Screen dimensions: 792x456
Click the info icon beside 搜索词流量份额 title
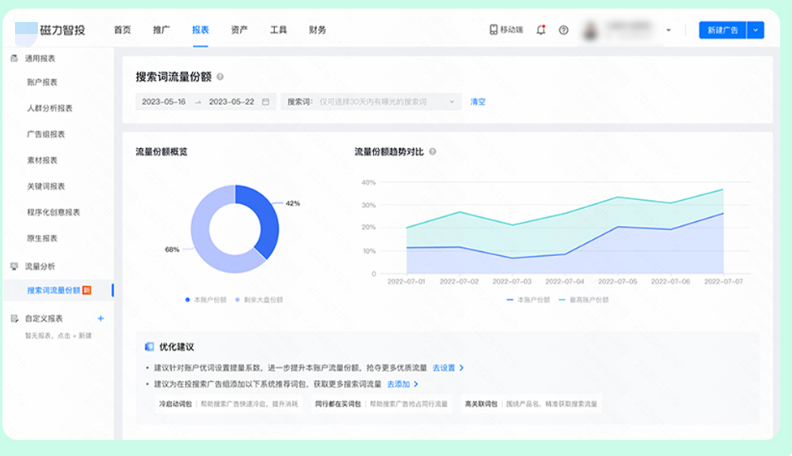pos(220,77)
